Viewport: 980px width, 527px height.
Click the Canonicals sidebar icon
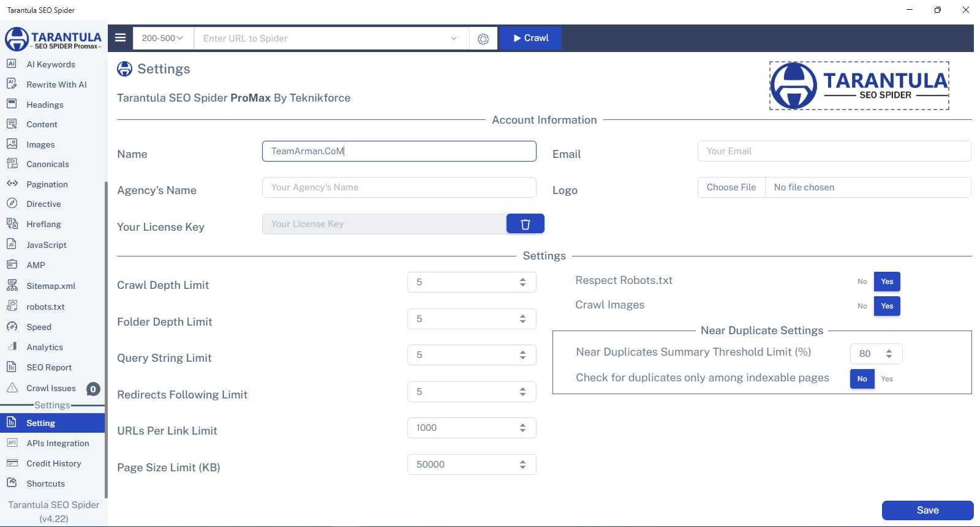click(x=12, y=163)
